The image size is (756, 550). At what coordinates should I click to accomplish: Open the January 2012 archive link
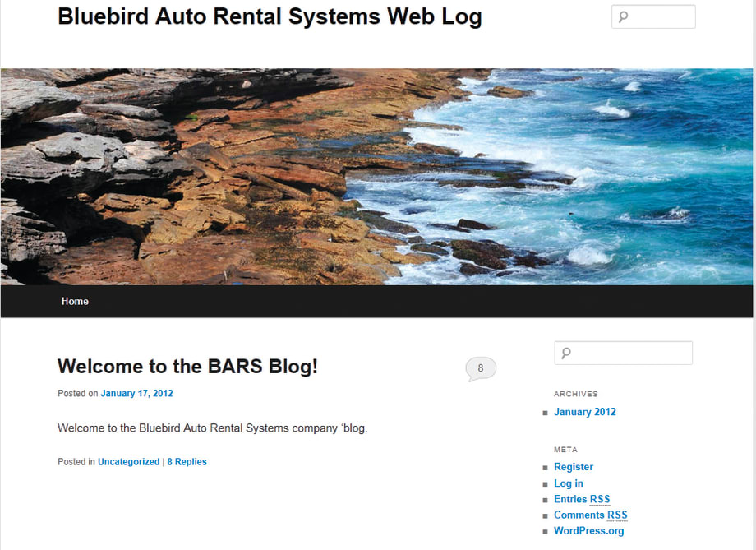coord(585,412)
